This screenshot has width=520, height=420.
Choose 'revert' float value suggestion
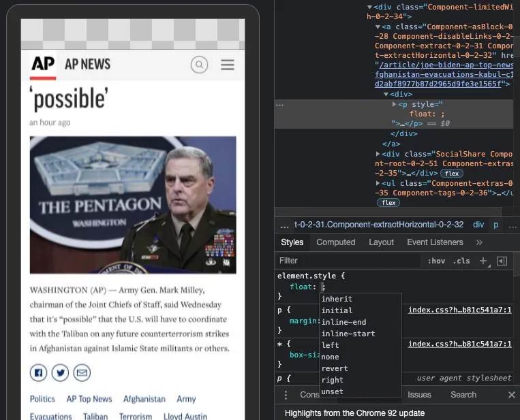click(x=361, y=369)
